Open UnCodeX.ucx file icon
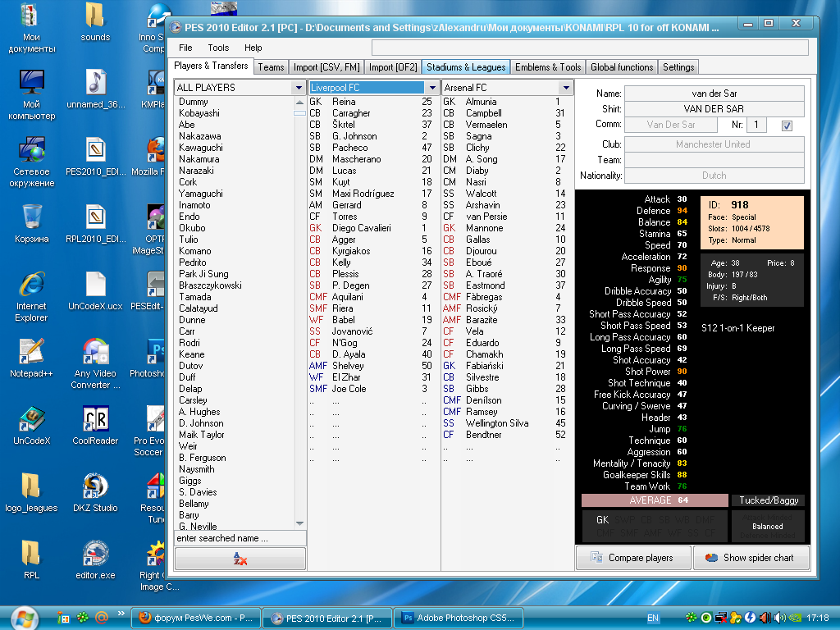 (95, 292)
